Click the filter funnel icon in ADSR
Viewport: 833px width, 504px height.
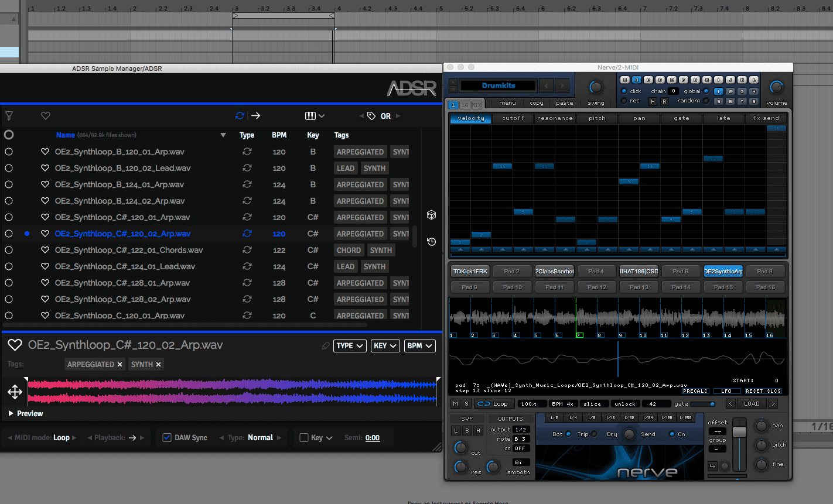tap(9, 116)
